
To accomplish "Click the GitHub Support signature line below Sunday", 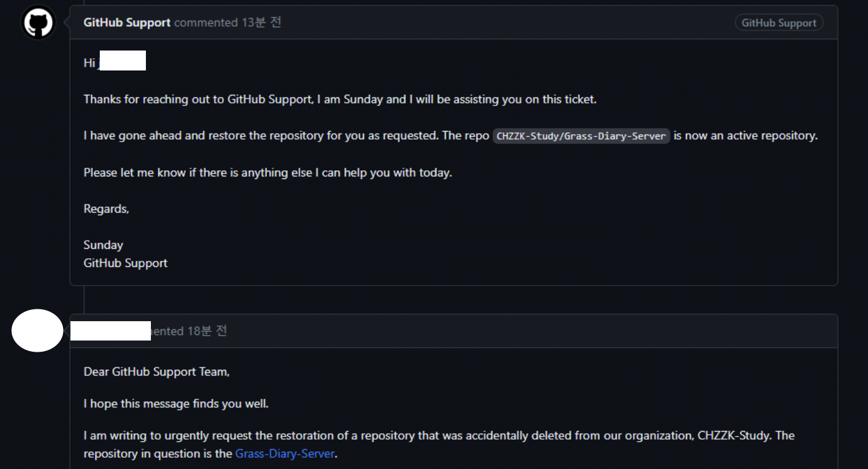I will tap(125, 263).
